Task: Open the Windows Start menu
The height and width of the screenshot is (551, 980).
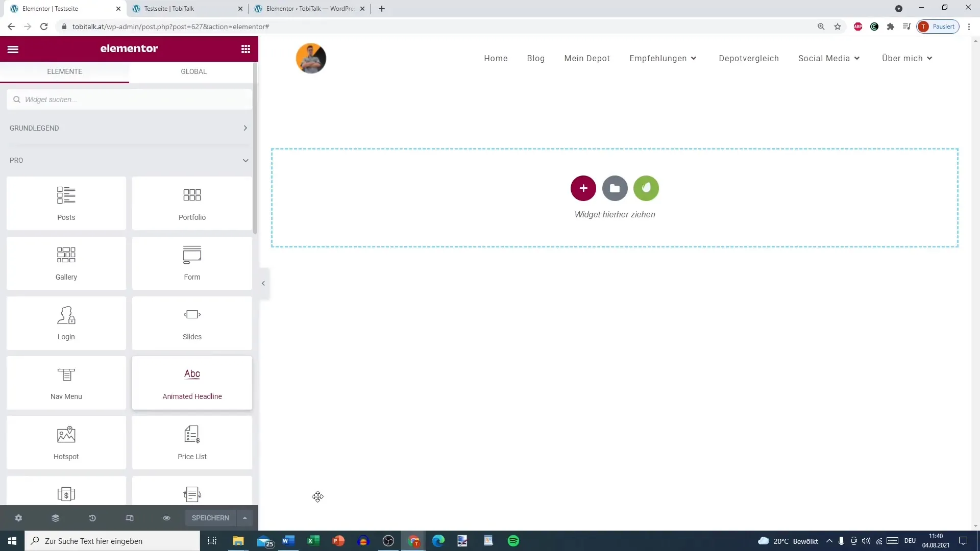Action: pyautogui.click(x=12, y=541)
